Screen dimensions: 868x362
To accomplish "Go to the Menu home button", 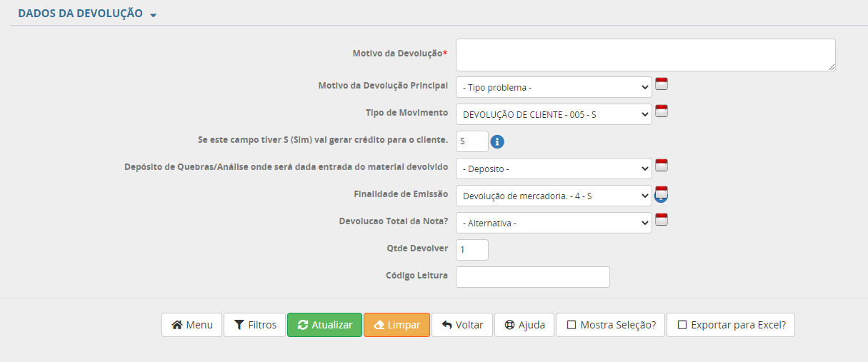I will coord(191,325).
